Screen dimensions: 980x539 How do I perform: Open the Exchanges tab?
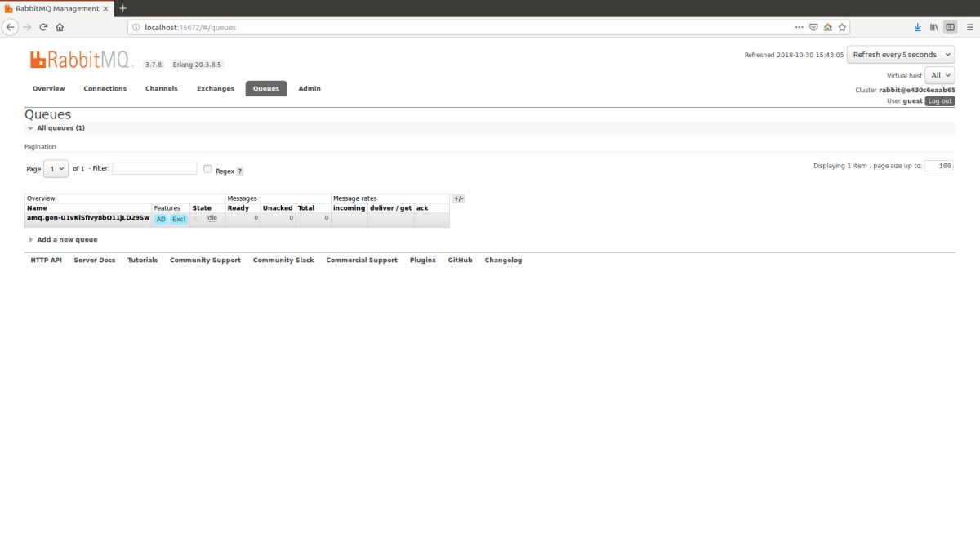click(x=216, y=88)
